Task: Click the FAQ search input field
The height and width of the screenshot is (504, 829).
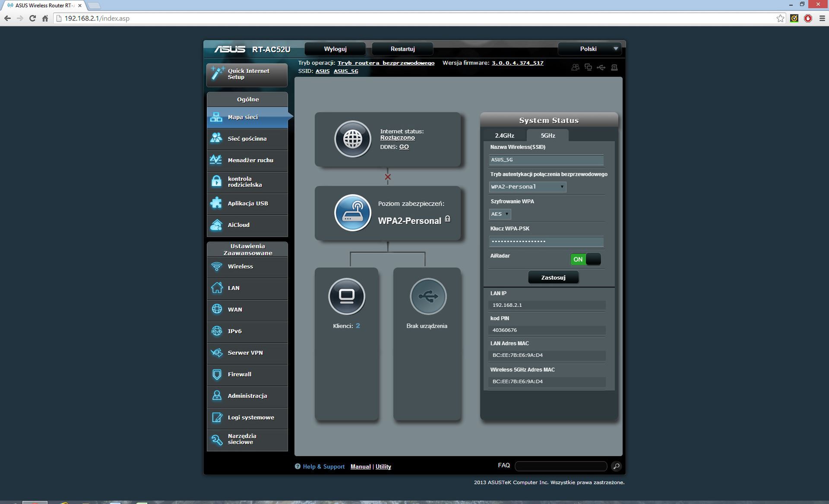Action: (x=561, y=466)
